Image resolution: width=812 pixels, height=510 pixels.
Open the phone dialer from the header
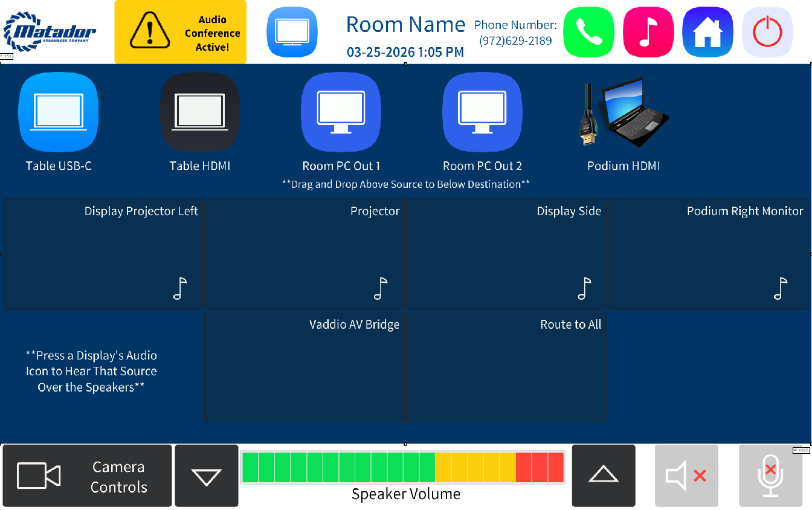588,32
